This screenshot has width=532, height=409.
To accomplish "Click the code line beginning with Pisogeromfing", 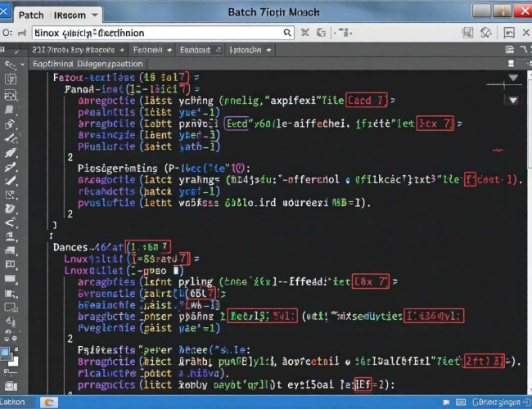I will [164, 169].
